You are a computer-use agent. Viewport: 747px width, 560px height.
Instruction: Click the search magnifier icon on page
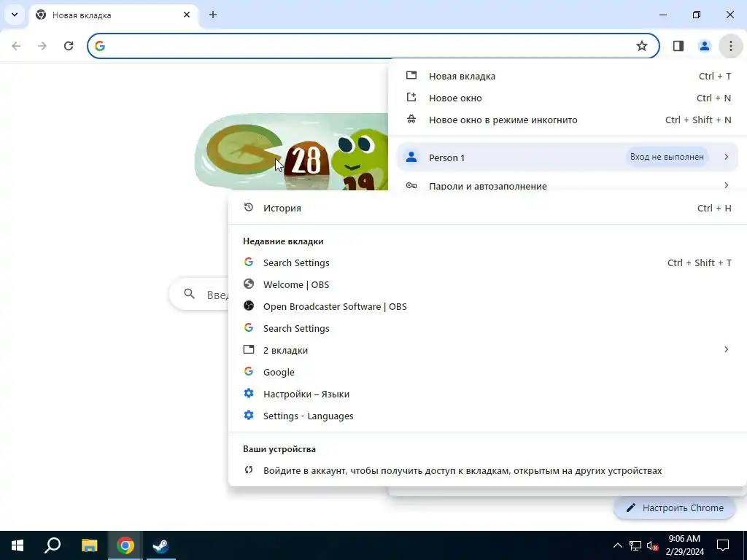pyautogui.click(x=190, y=294)
